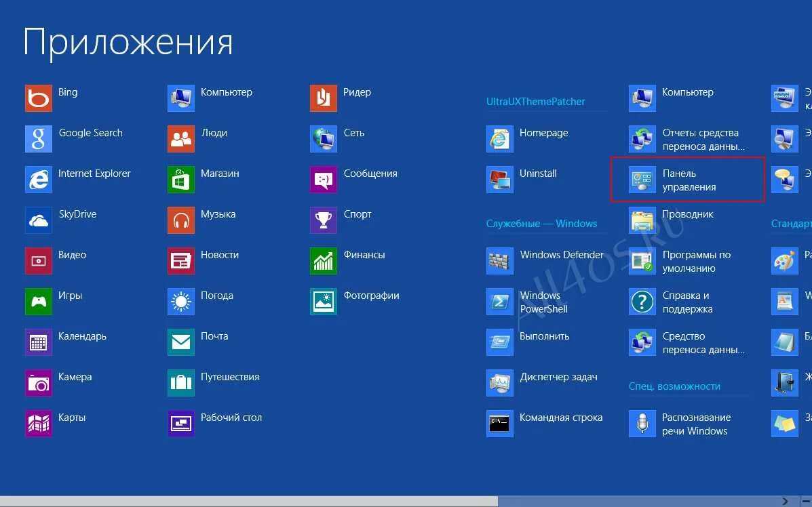Open the Панель управления icon
This screenshot has height=507, width=812.
point(642,179)
